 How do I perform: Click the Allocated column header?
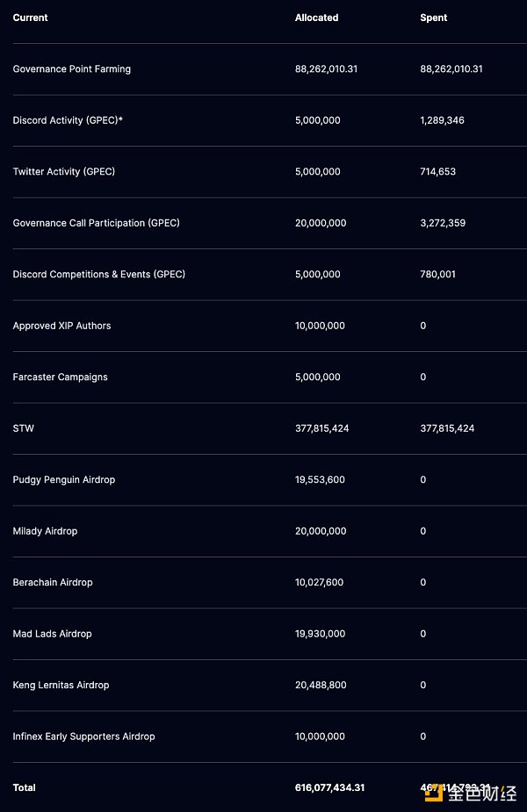pos(316,18)
